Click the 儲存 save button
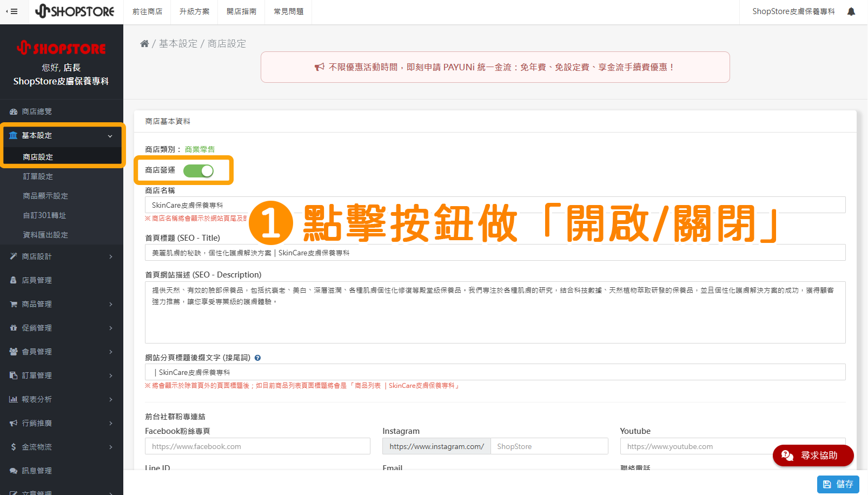The width and height of the screenshot is (868, 495). (x=838, y=484)
